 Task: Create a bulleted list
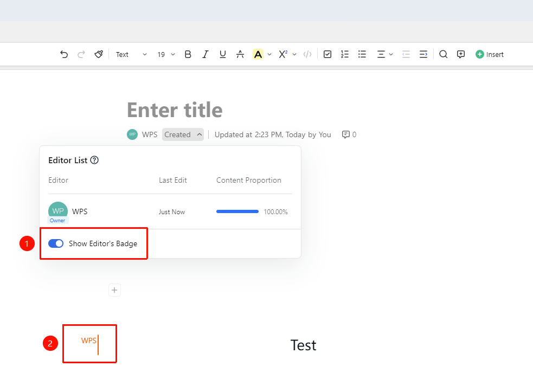click(x=362, y=54)
